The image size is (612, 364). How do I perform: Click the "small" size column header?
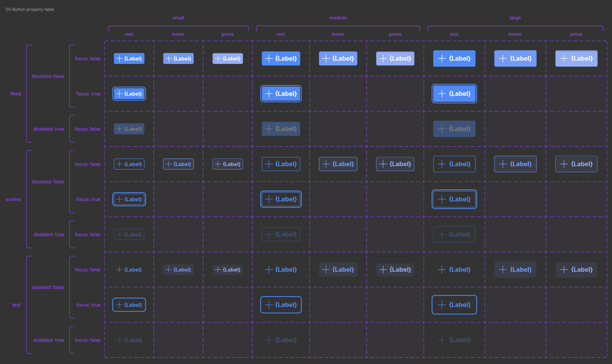(x=178, y=18)
